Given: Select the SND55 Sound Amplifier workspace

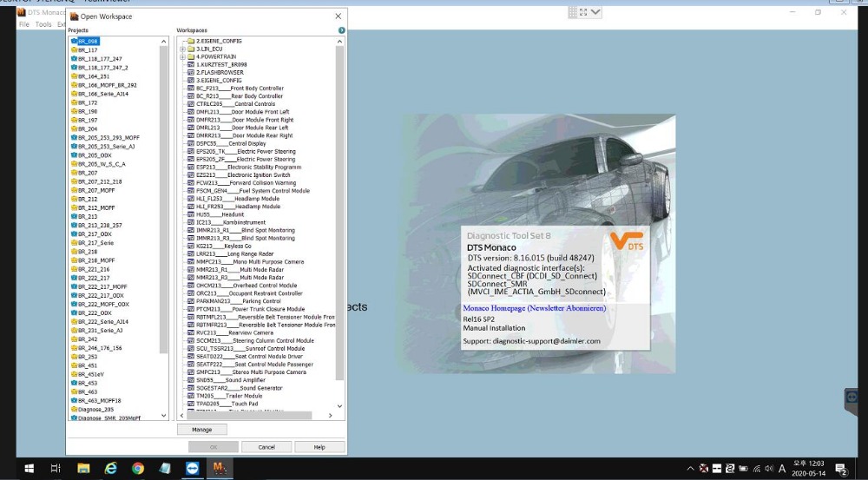Looking at the screenshot, I should coord(231,380).
